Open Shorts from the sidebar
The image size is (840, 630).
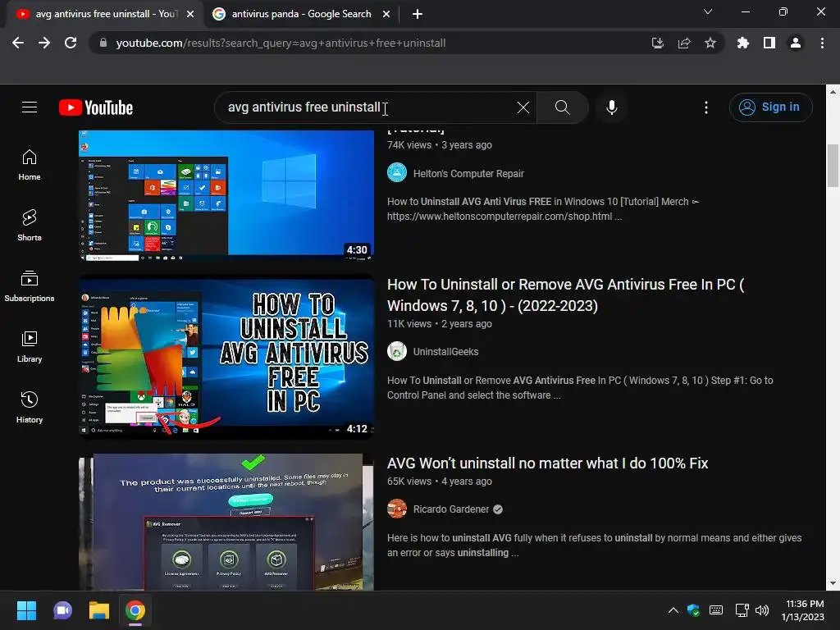30,226
